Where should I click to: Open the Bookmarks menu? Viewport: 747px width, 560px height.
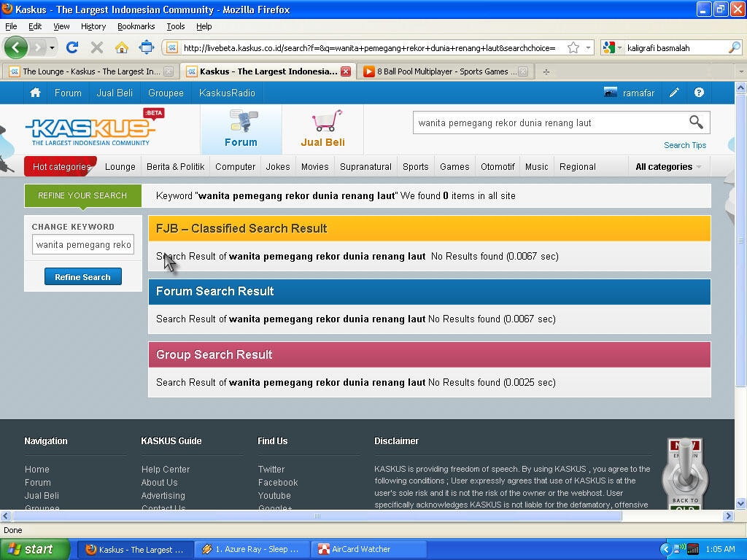tap(136, 26)
